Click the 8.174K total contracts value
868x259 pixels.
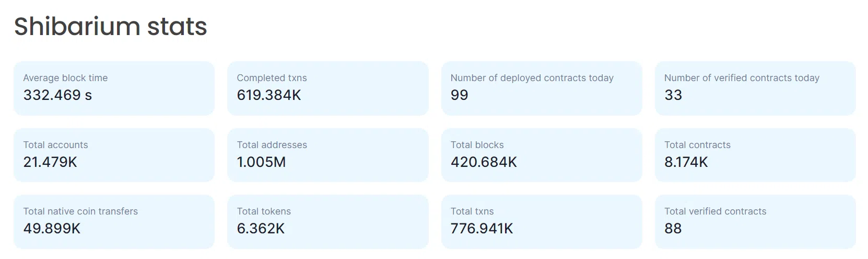click(686, 162)
